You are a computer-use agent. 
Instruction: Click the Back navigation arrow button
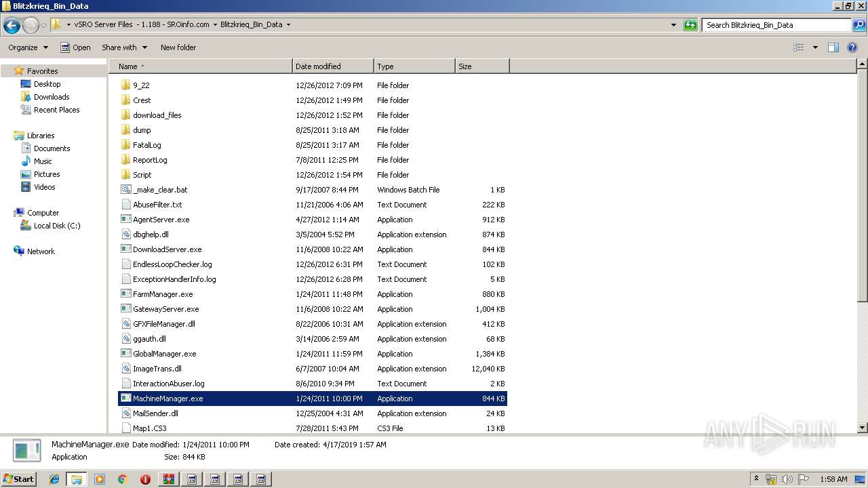pyautogui.click(x=12, y=25)
